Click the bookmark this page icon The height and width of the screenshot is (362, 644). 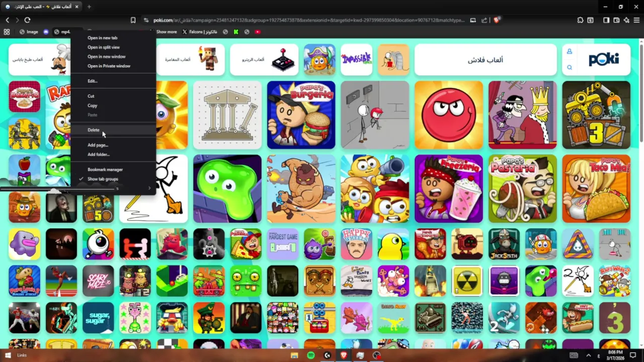133,20
